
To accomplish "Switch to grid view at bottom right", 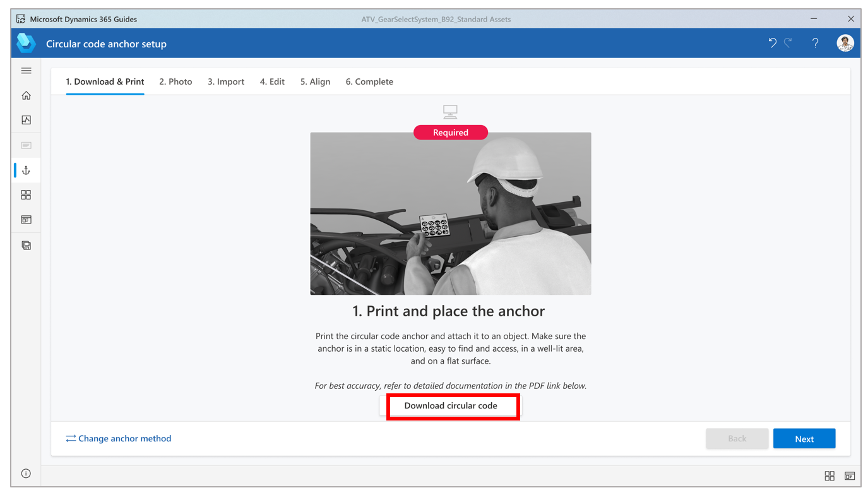I will click(x=829, y=475).
